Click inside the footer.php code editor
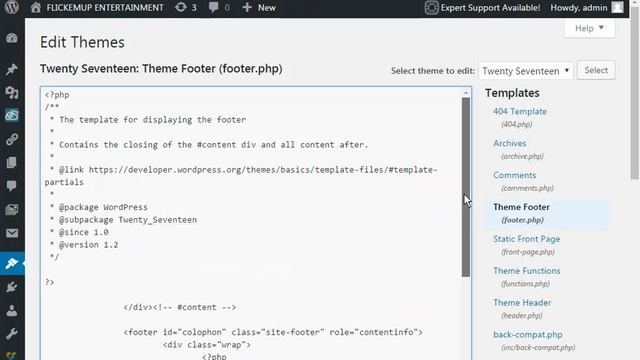Image resolution: width=640 pixels, height=360 pixels. tap(251, 223)
